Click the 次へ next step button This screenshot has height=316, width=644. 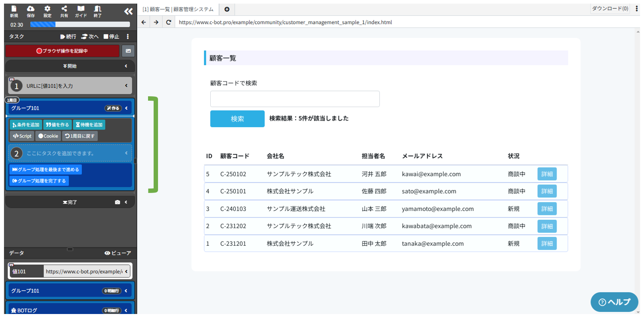(x=90, y=36)
